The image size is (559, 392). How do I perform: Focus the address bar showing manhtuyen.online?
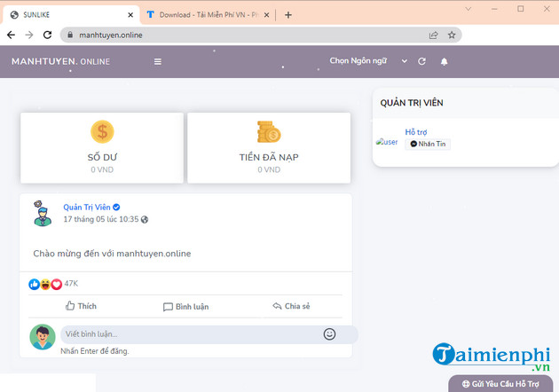pyautogui.click(x=261, y=35)
